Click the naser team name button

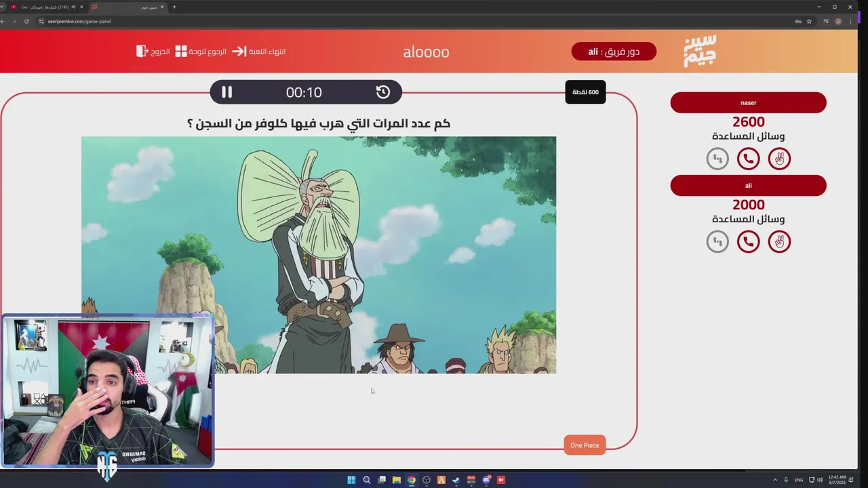click(x=748, y=103)
